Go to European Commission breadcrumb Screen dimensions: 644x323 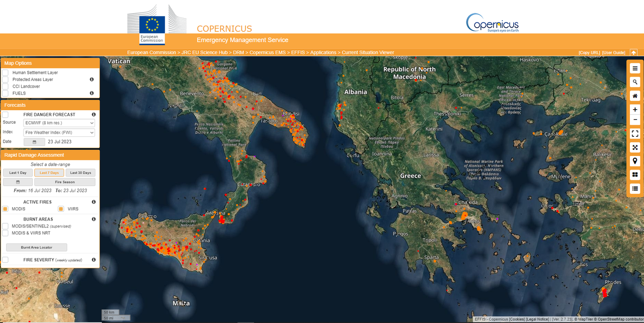pyautogui.click(x=151, y=52)
